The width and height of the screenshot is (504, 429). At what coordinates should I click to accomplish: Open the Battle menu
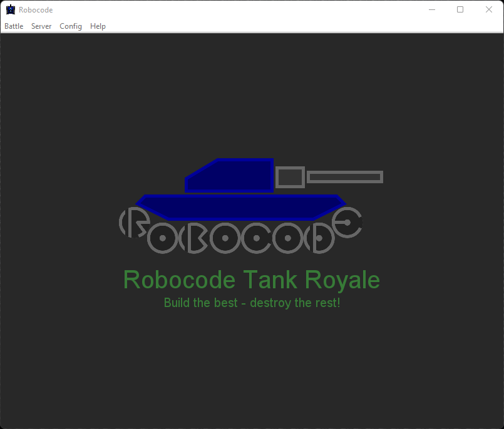pos(13,26)
